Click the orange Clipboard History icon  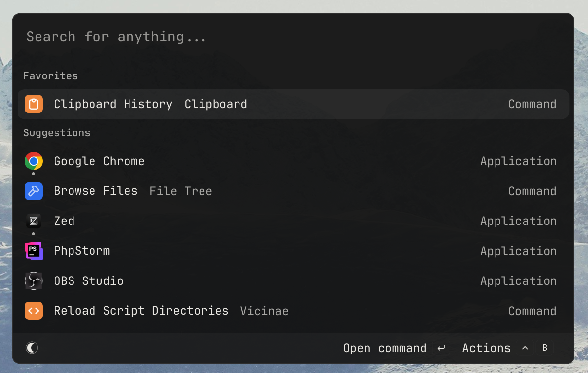pyautogui.click(x=34, y=104)
